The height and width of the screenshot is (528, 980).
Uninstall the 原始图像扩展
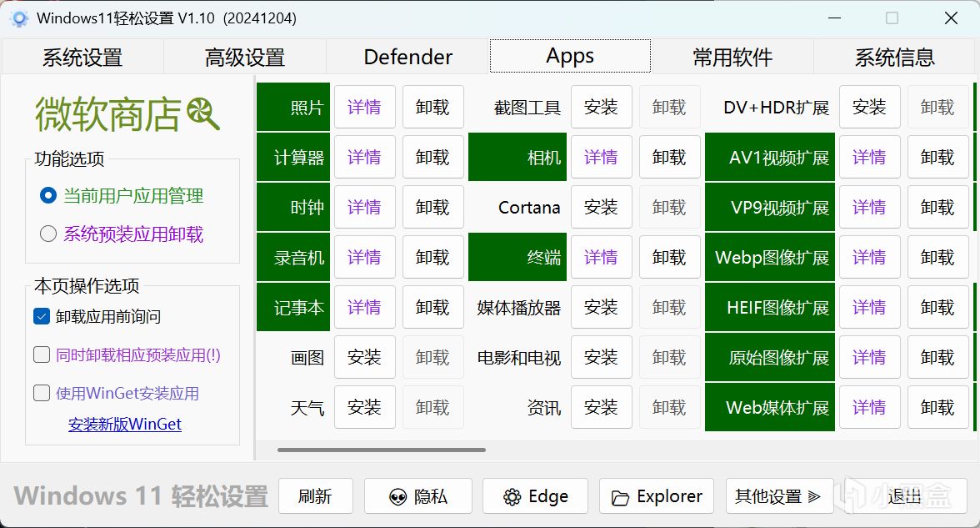click(937, 357)
